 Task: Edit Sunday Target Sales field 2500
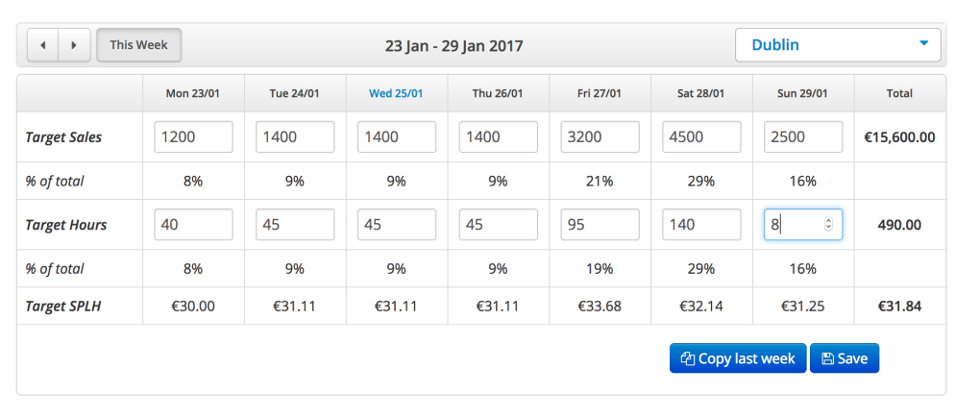click(803, 136)
